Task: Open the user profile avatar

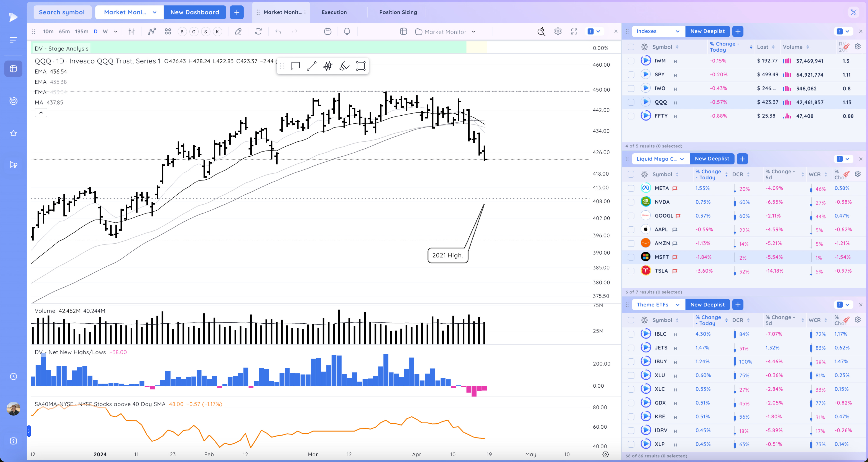Action: 13,408
